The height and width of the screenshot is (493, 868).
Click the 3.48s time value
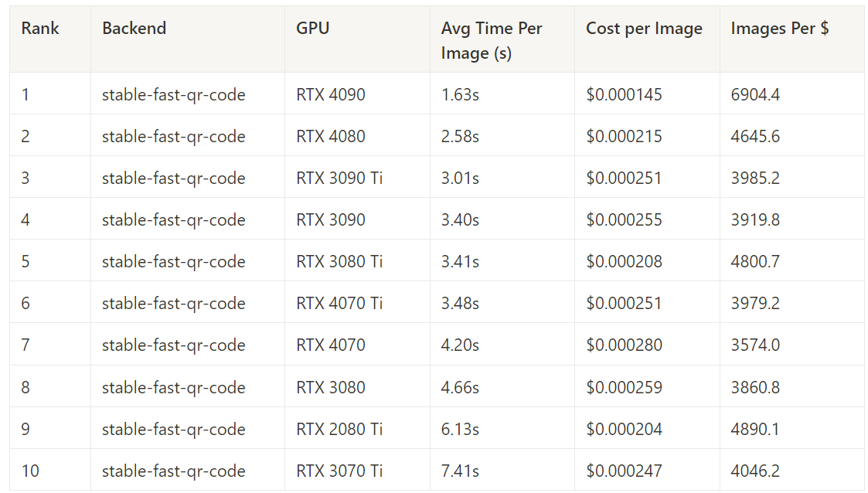[460, 303]
